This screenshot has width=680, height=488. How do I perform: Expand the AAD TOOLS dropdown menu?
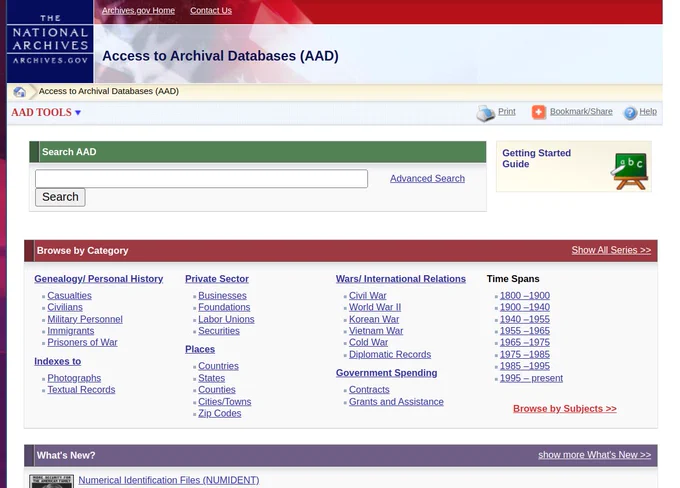(46, 112)
